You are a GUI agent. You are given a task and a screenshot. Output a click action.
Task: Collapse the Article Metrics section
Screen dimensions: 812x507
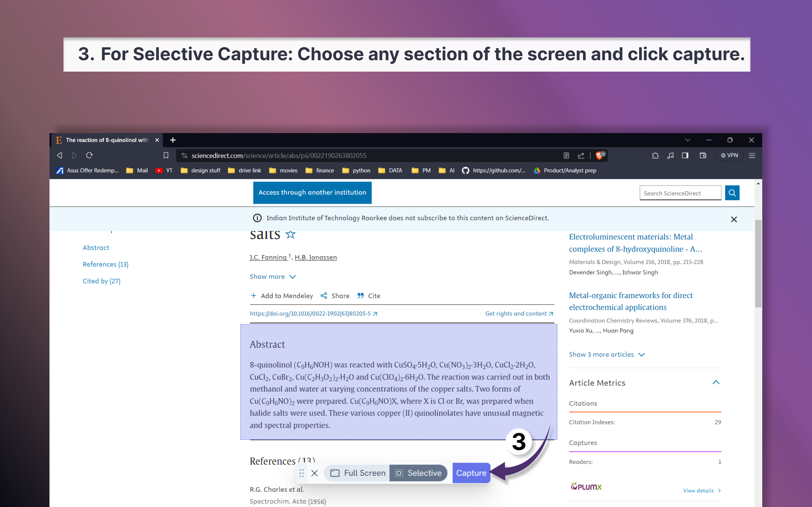pos(716,382)
